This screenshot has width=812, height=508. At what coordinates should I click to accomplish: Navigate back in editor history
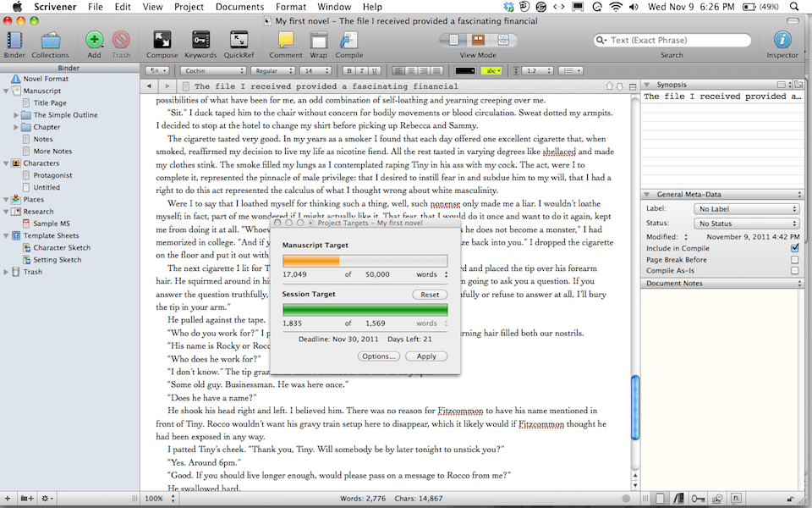[x=149, y=86]
